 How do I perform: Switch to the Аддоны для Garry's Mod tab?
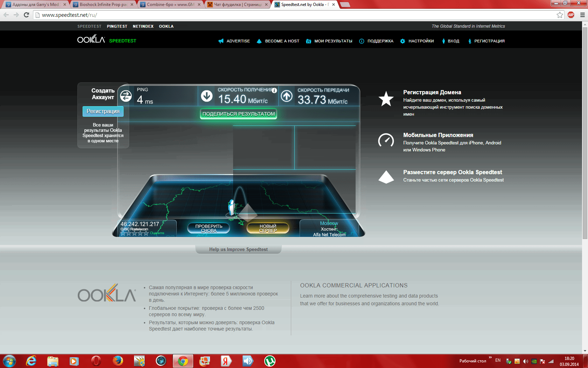coord(35,5)
